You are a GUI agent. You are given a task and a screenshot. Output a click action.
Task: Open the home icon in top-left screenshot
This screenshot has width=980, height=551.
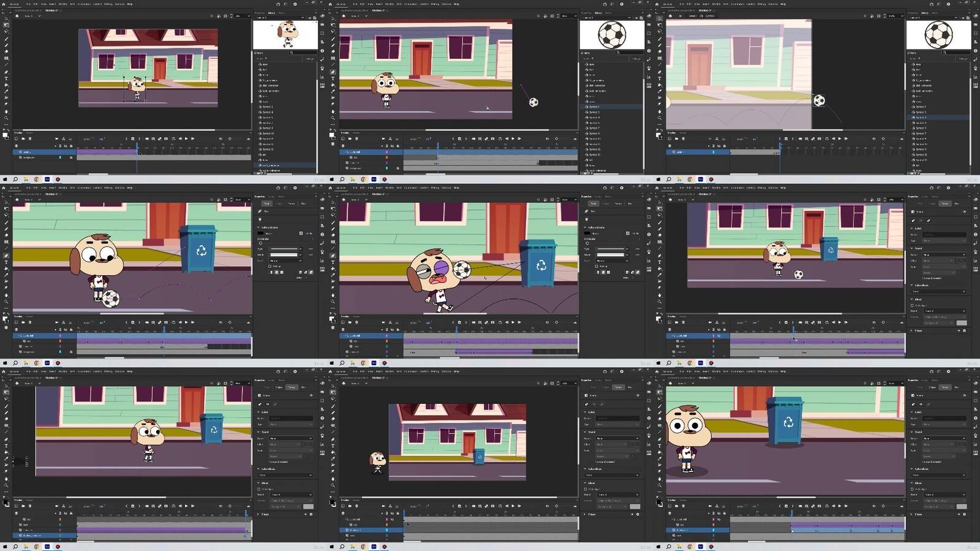click(4, 4)
